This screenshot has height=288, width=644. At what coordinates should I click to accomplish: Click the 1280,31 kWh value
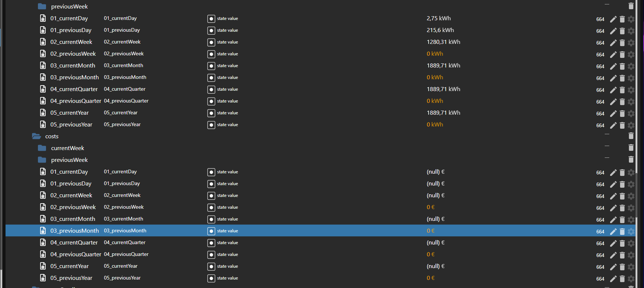(443, 42)
